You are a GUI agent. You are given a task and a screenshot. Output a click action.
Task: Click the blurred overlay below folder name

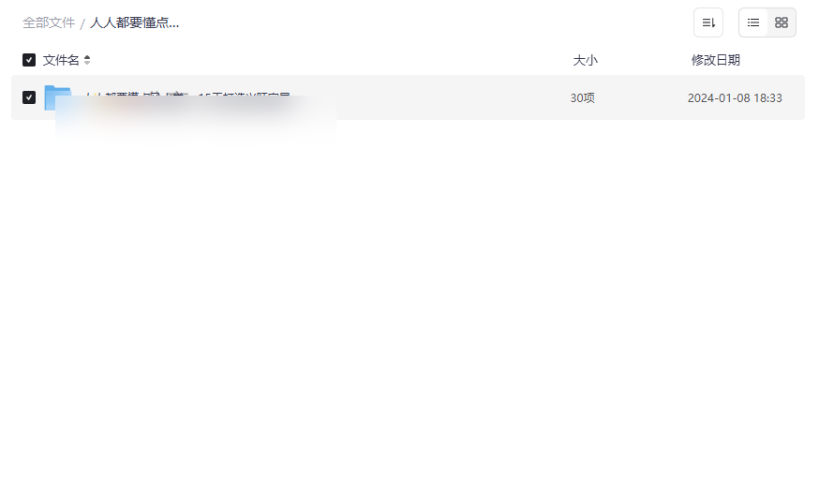click(x=196, y=120)
